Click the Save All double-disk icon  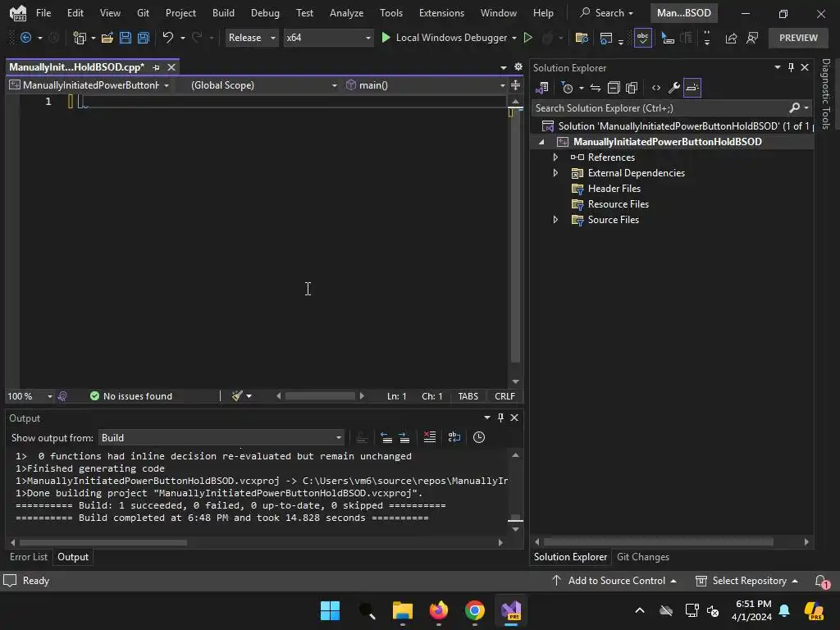[144, 38]
